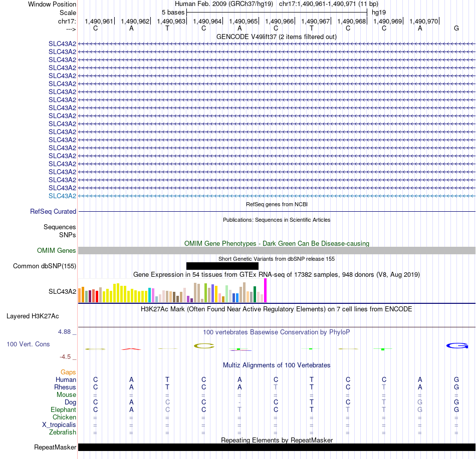476x459 pixels.
Task: Click the H3K27Ac Mark ENCODE track title
Action: click(x=277, y=309)
